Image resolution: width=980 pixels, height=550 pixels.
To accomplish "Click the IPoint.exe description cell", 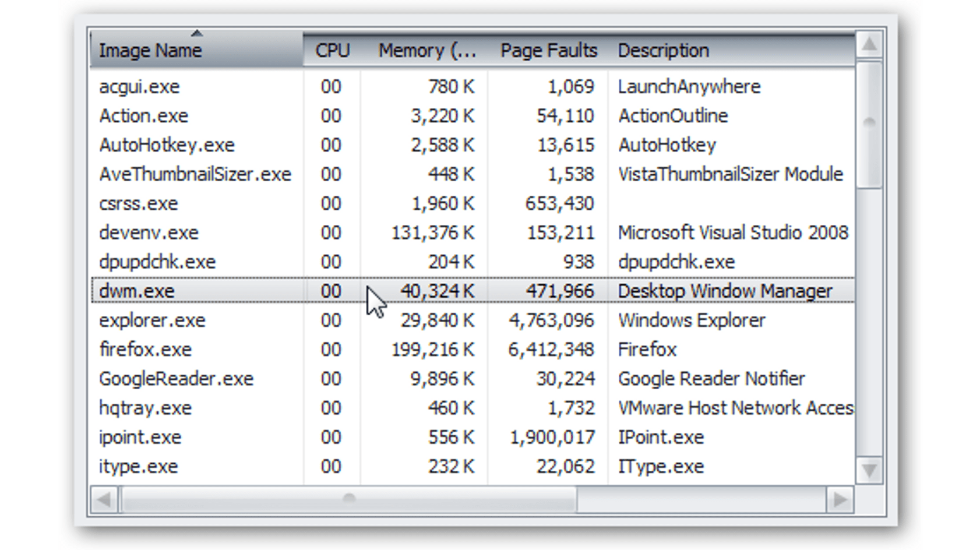I will [x=661, y=436].
